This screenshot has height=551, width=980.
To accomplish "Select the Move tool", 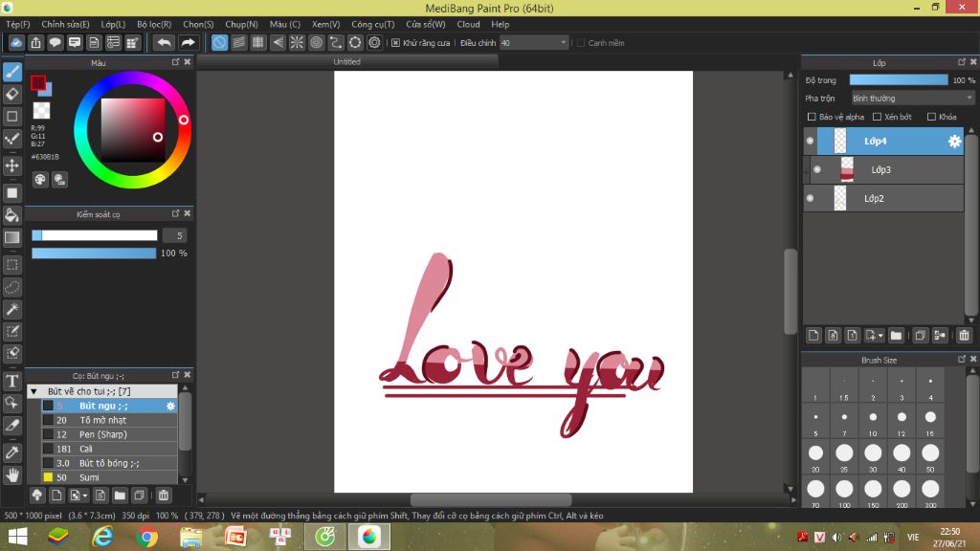I will pyautogui.click(x=12, y=165).
